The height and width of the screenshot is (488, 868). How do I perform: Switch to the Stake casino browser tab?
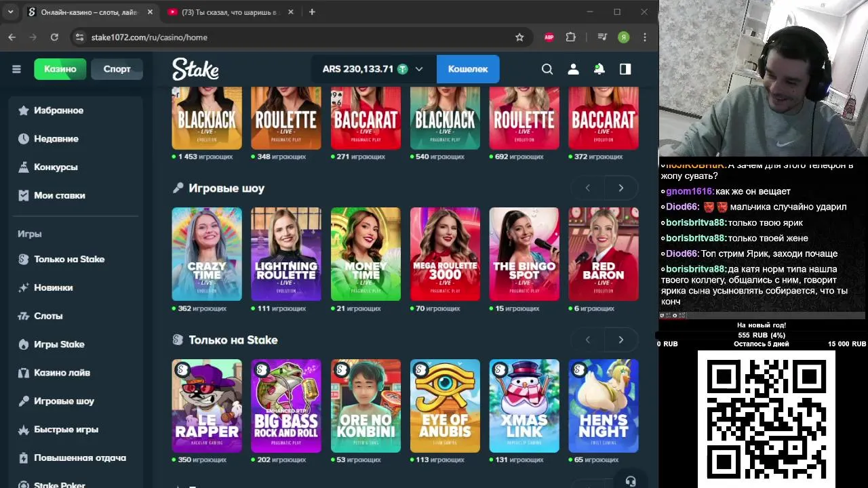pos(90,12)
